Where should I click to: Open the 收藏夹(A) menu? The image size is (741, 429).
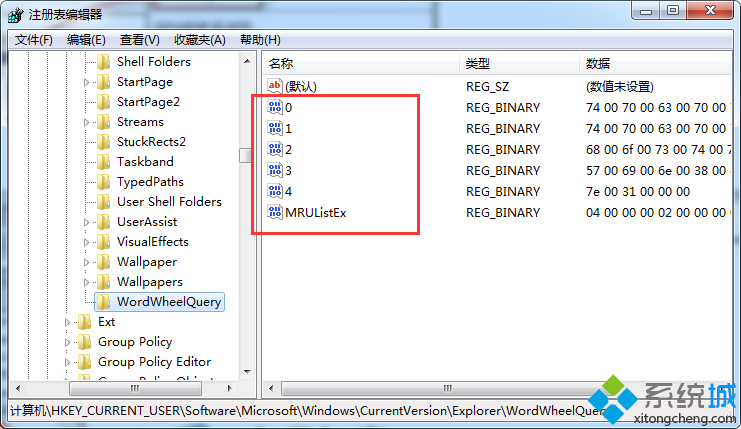pos(199,40)
